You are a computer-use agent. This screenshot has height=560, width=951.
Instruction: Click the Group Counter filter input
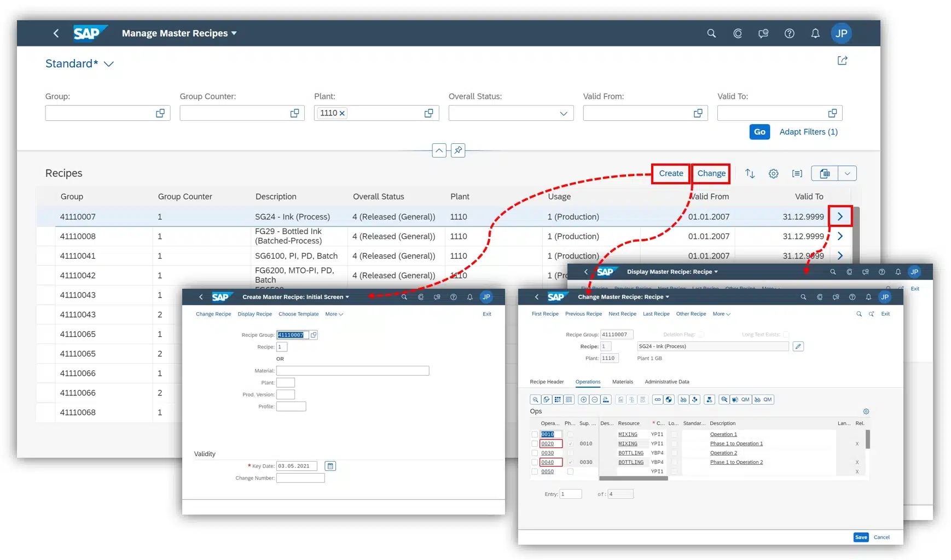click(242, 113)
